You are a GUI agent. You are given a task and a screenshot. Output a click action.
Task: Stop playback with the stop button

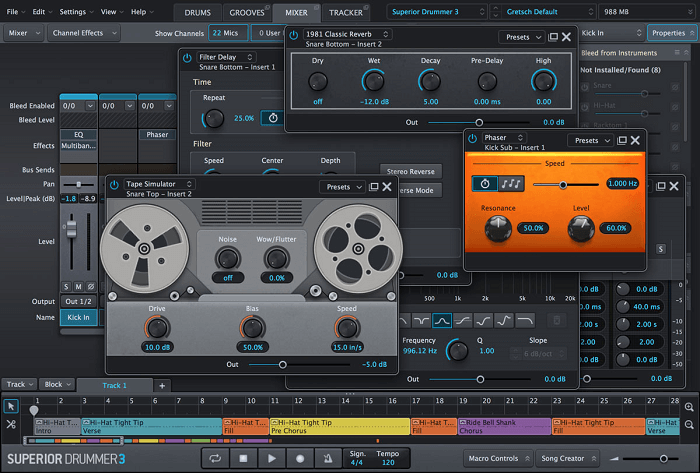tap(243, 458)
